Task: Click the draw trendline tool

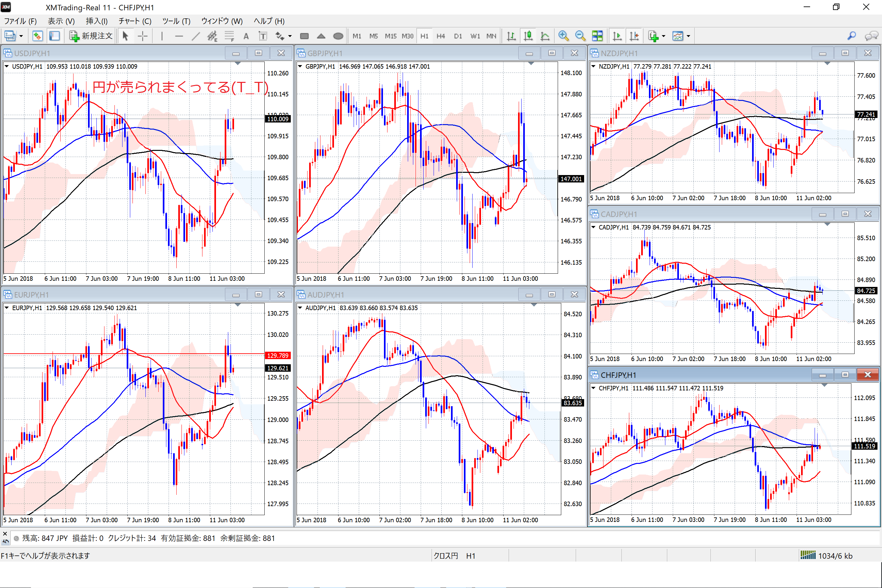Action: tap(195, 36)
